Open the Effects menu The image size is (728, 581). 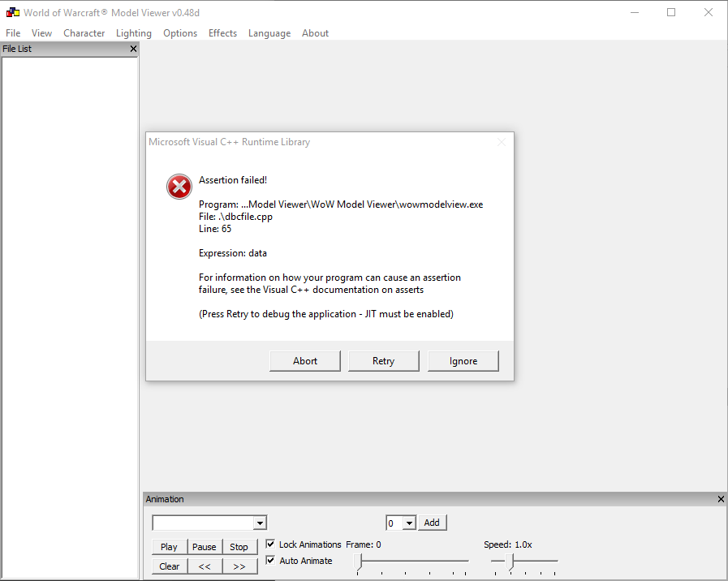[x=222, y=33]
